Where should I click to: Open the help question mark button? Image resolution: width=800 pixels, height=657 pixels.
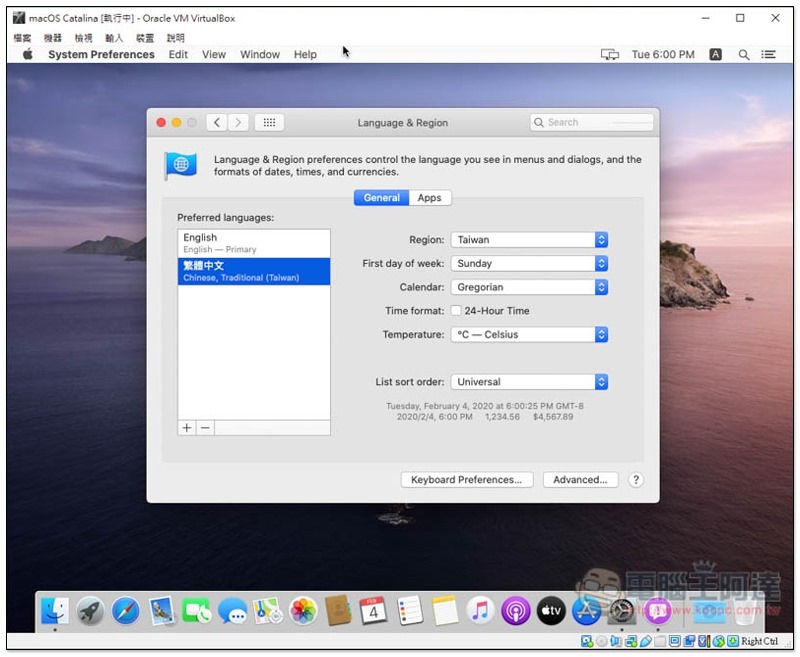(x=636, y=480)
